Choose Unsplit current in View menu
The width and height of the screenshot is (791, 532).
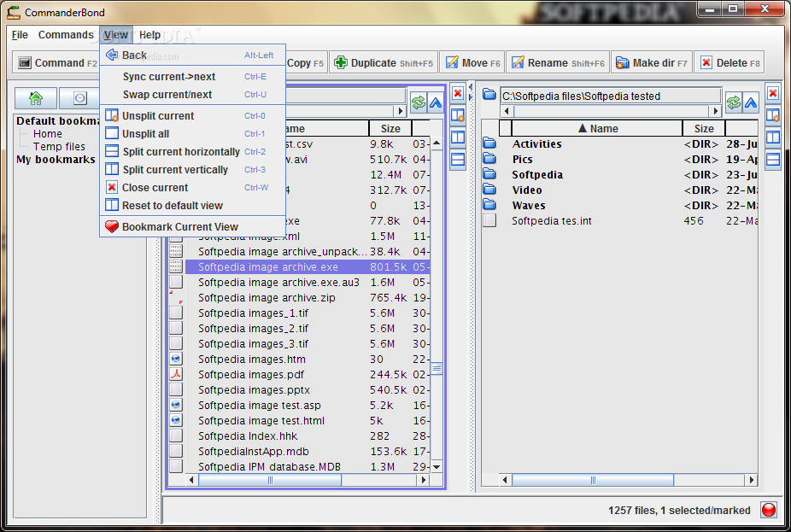(x=193, y=116)
